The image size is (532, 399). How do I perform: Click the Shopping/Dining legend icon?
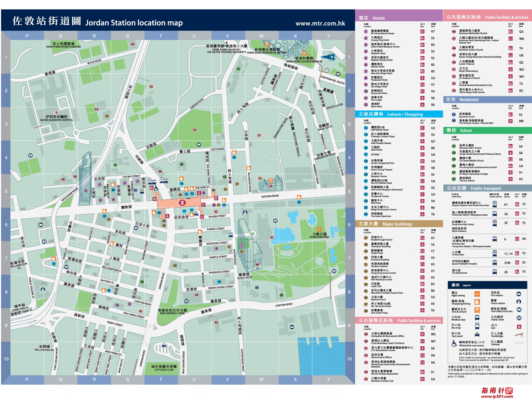pyautogui.click(x=477, y=302)
